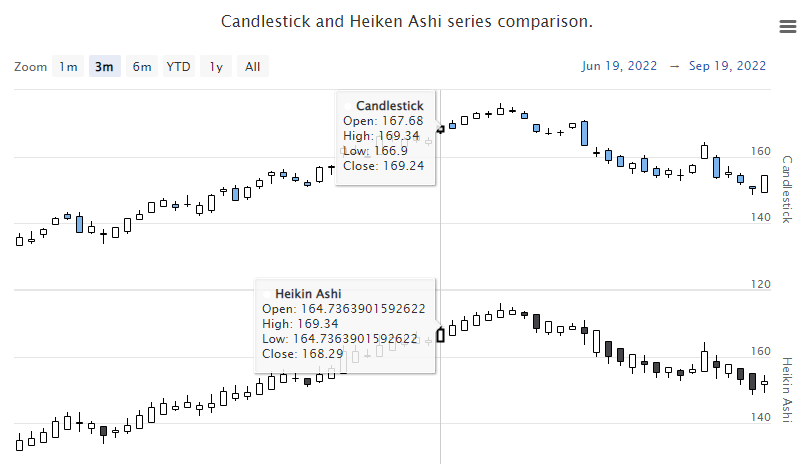
Task: Click last dark Heikin Ashi candle
Action: pos(753,380)
